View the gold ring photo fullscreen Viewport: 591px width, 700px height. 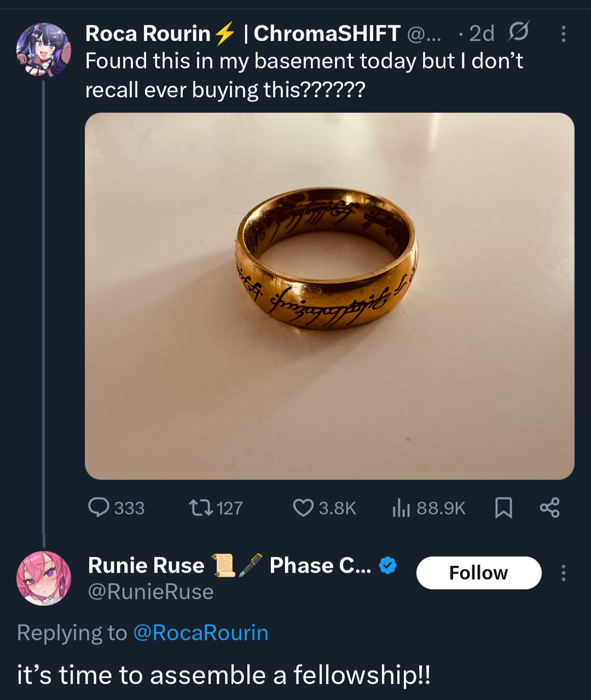[329, 296]
